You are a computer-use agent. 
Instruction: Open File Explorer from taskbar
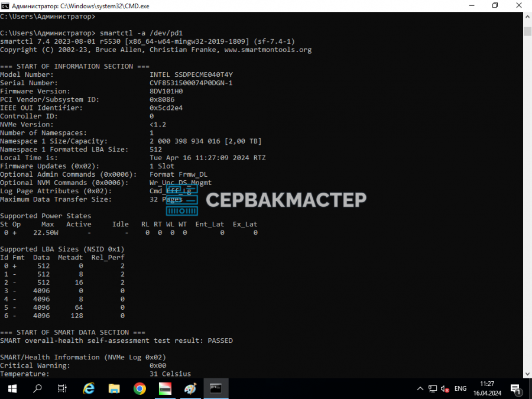[114, 388]
